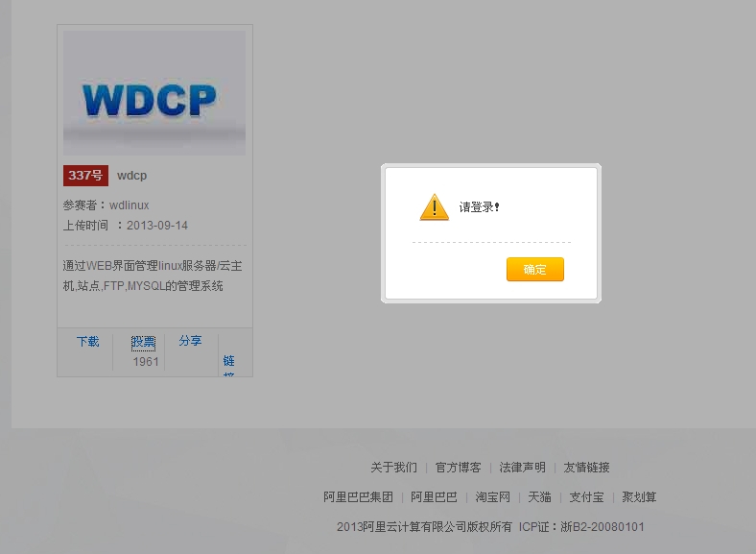Click the red 337号 badge

[85, 175]
